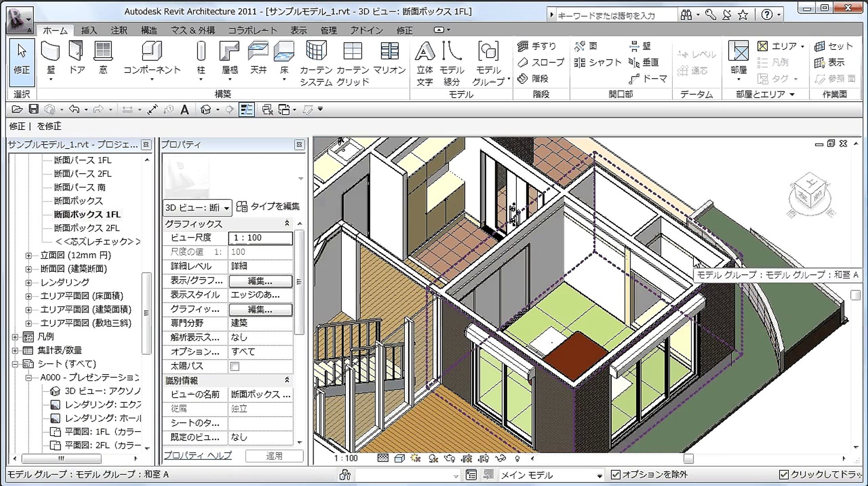Open the 管理 ribbon tab
The width and height of the screenshot is (868, 486).
point(328,30)
